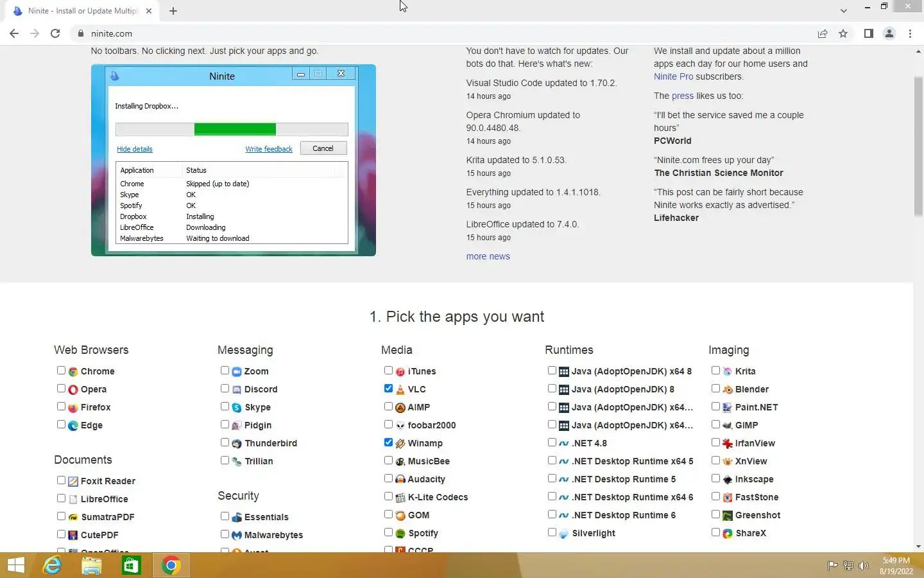Open the Chrome tab search dropdown arrow
The height and width of the screenshot is (578, 924).
pos(843,10)
